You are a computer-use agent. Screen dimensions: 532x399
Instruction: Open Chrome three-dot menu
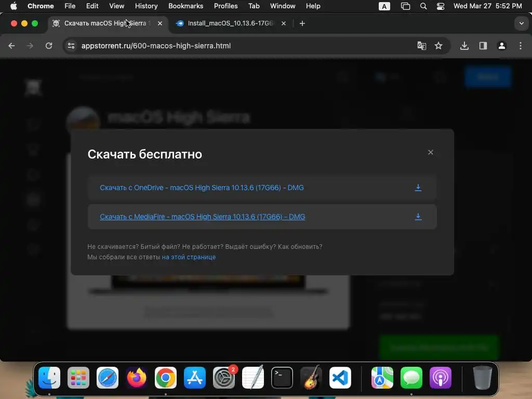pos(521,46)
